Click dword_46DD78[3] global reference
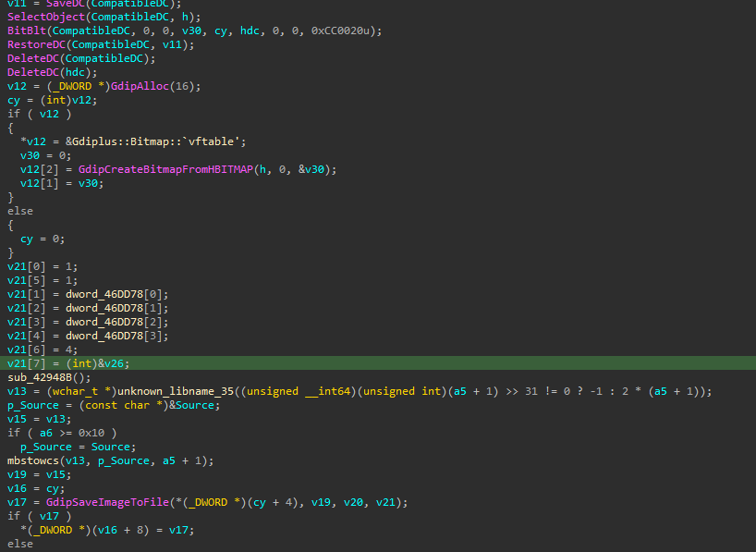Screen dimensions: 756x552 pos(117,336)
